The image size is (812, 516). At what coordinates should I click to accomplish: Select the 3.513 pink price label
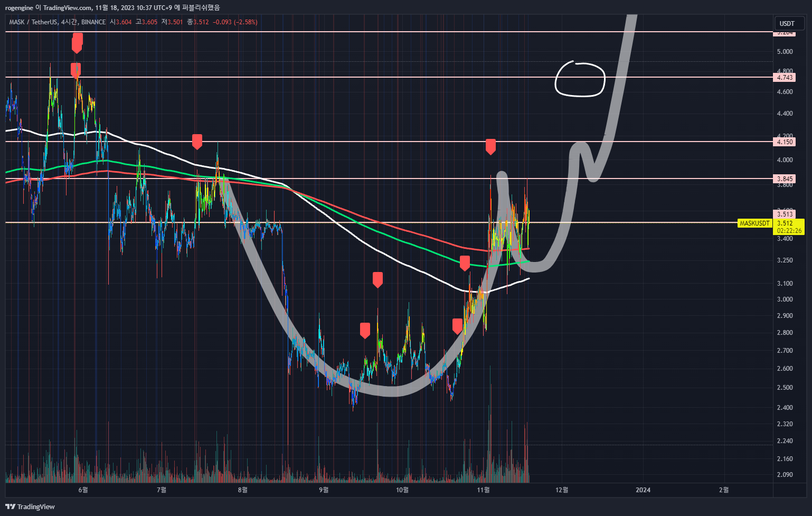(x=785, y=214)
